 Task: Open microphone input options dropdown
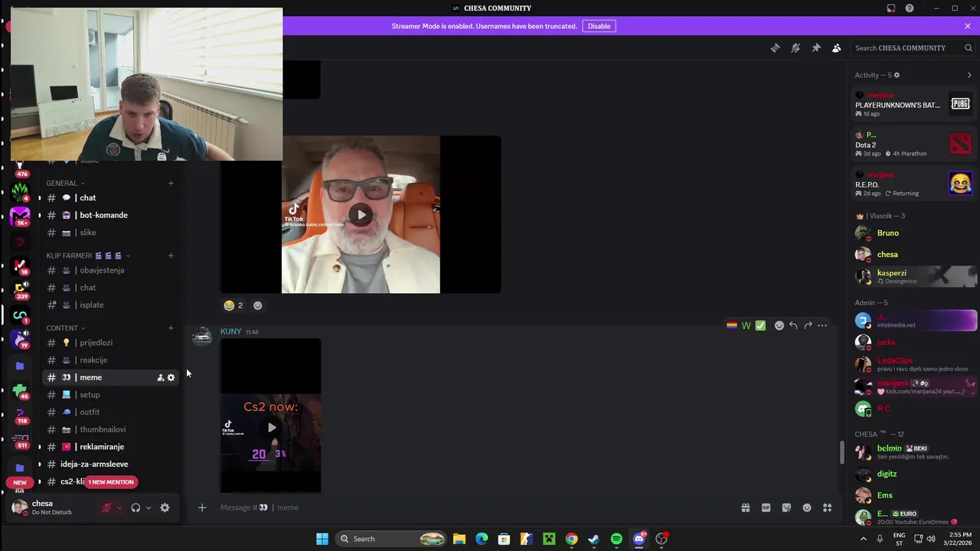119,508
